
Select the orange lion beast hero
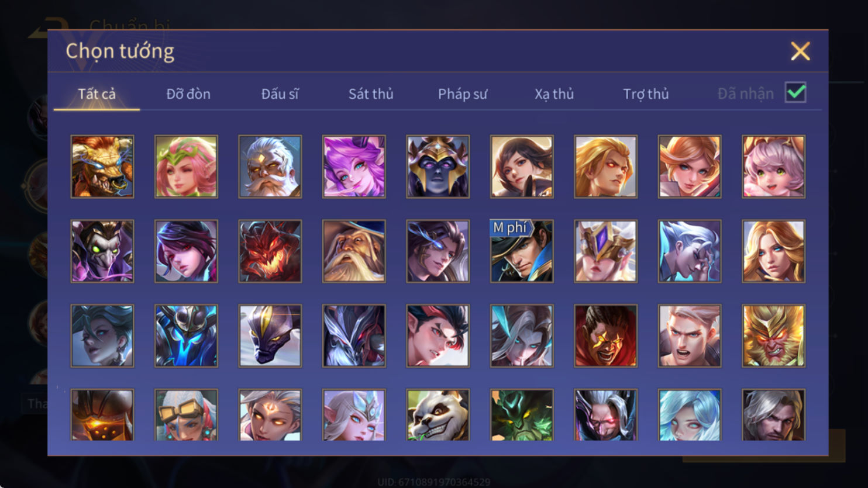pos(102,167)
